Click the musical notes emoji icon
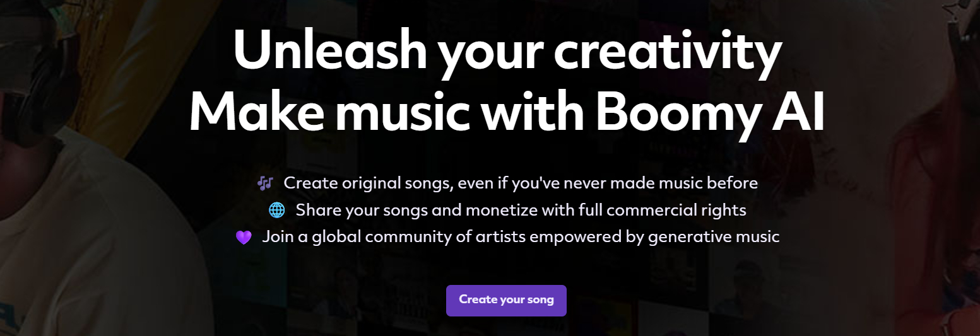Screen dimensions: 980x336 click(x=265, y=183)
